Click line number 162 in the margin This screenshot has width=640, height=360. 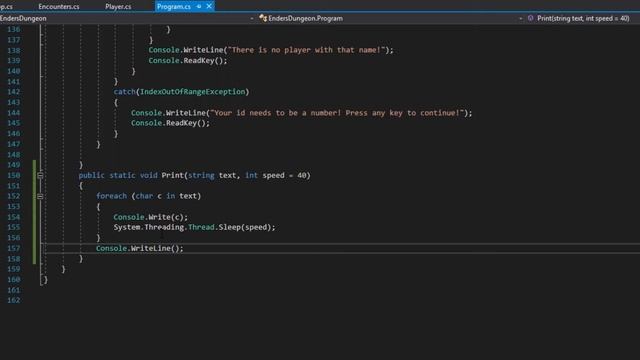13,300
